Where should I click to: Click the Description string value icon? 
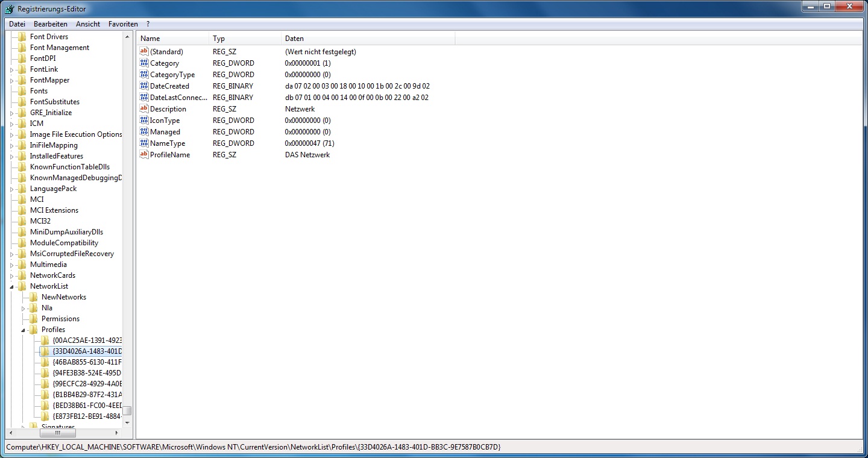click(144, 109)
